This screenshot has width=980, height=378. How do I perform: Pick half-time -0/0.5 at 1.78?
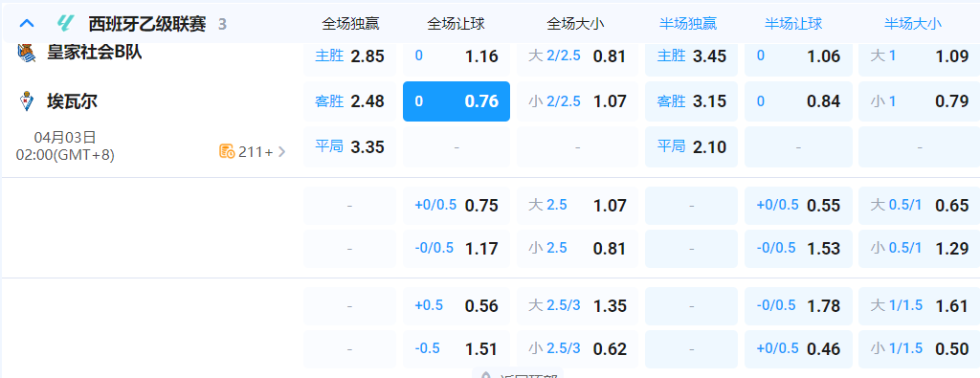[x=798, y=306]
